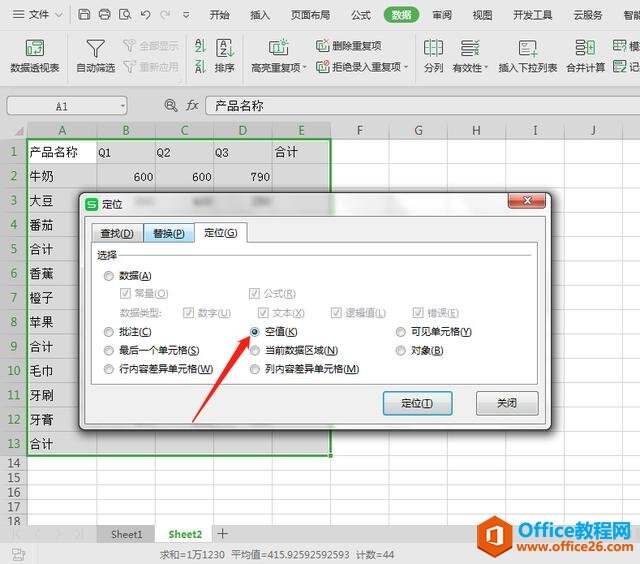Select the Comments (批注) radio option
640x564 pixels.
point(108,332)
